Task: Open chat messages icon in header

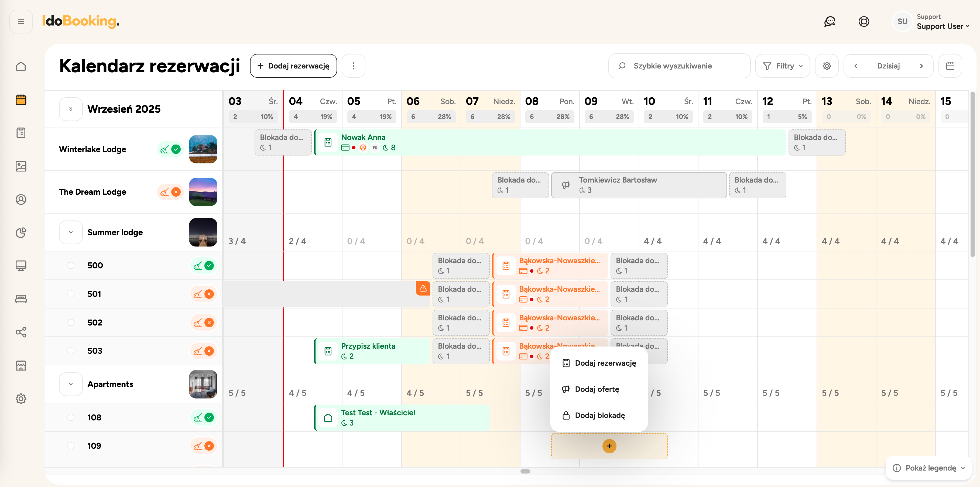Action: [829, 22]
